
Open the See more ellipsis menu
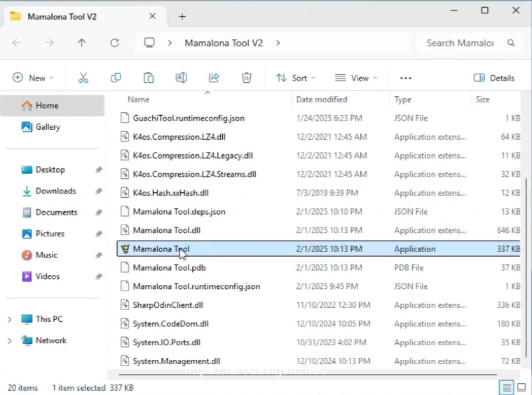(405, 78)
